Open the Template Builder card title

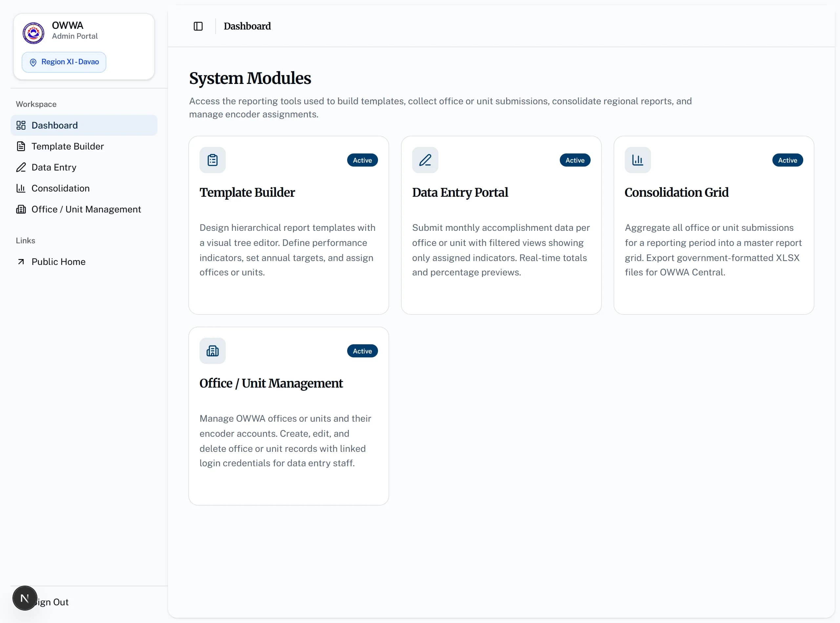pos(247,192)
